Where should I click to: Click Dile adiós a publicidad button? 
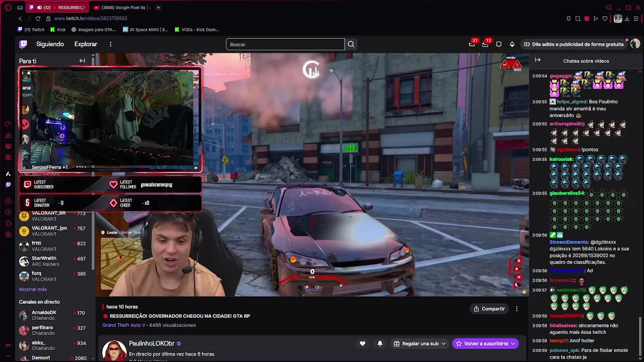[x=574, y=44]
